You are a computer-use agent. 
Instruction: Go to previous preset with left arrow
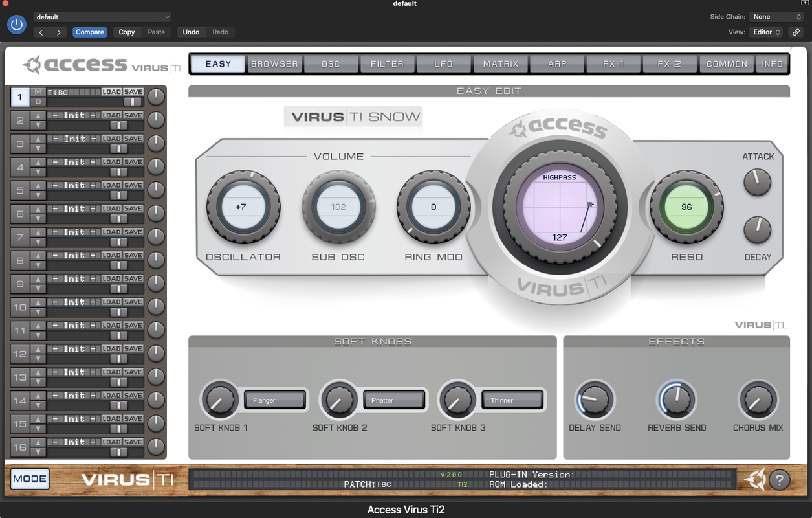[41, 32]
